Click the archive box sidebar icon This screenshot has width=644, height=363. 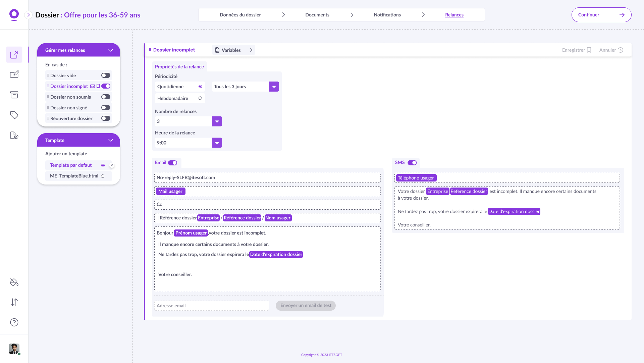14,95
